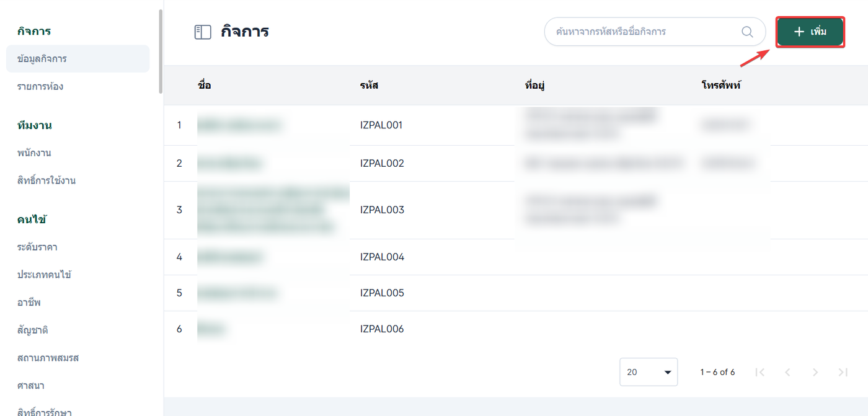This screenshot has height=416, width=868.
Task: Select รายการห้อง sidebar item
Action: [40, 86]
